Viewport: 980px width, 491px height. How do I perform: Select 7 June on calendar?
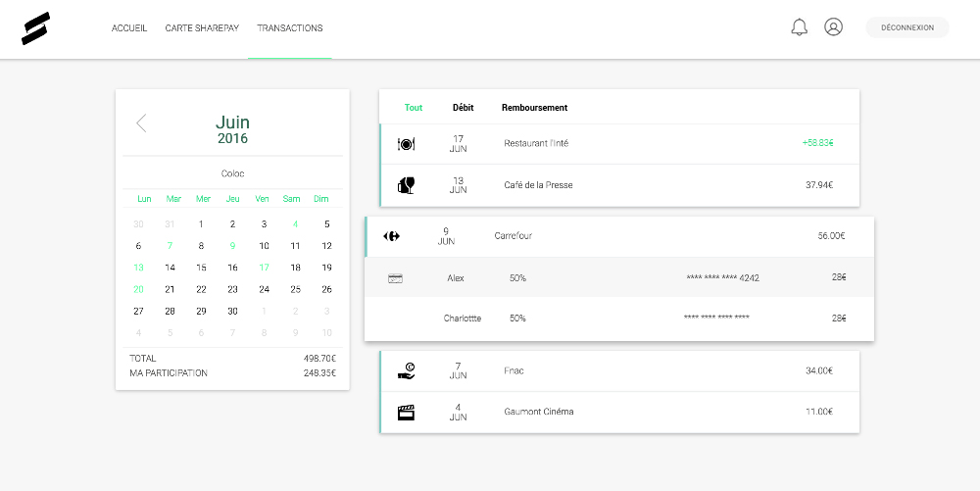point(170,246)
